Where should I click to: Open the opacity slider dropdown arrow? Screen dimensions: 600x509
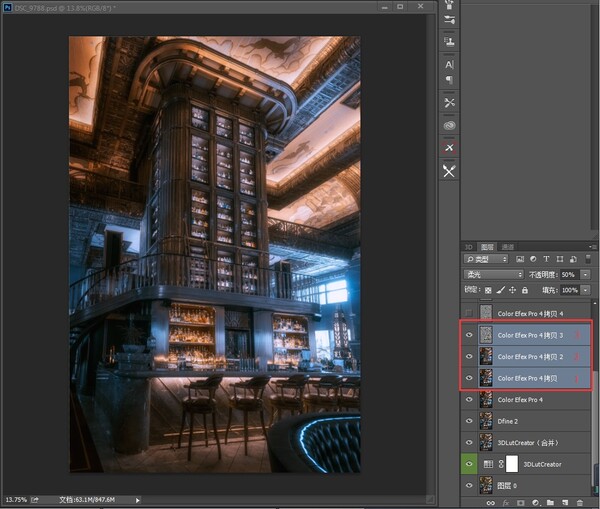pos(585,274)
